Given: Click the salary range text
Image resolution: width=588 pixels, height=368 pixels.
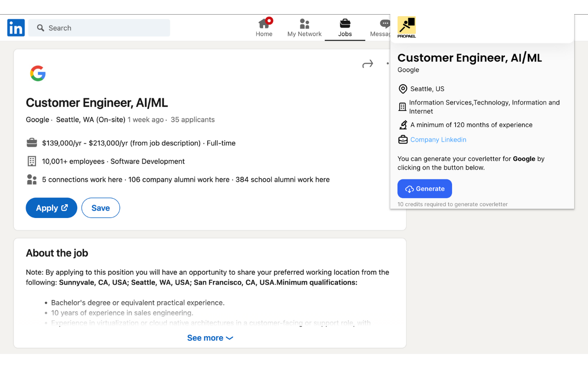Looking at the screenshot, I should tap(121, 143).
